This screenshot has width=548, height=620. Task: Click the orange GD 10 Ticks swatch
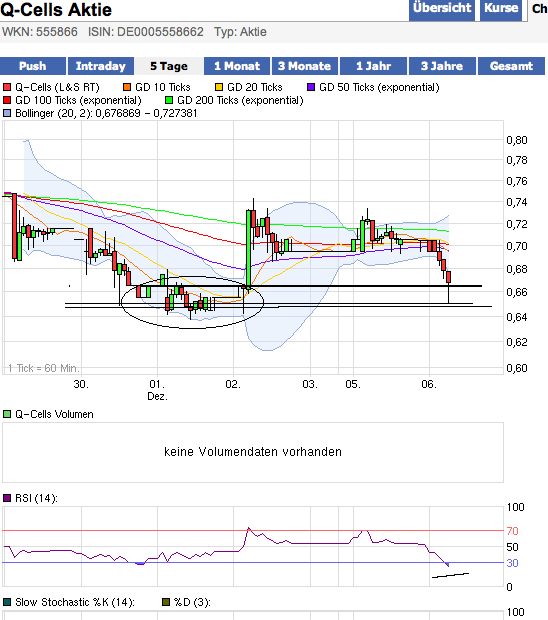tap(127, 87)
